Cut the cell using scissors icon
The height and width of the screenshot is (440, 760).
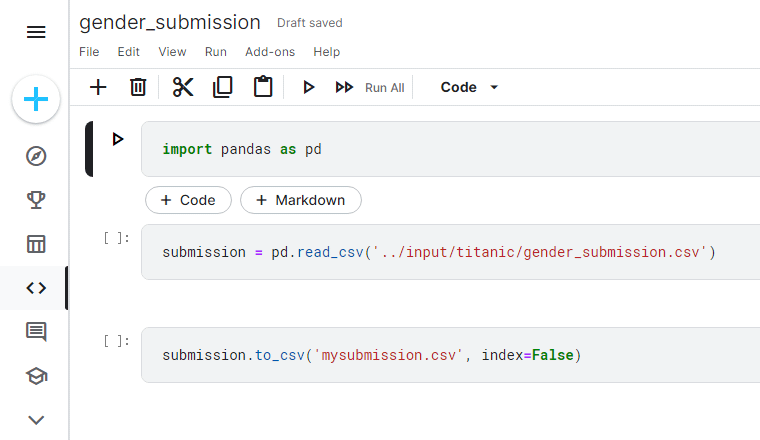pyautogui.click(x=183, y=87)
